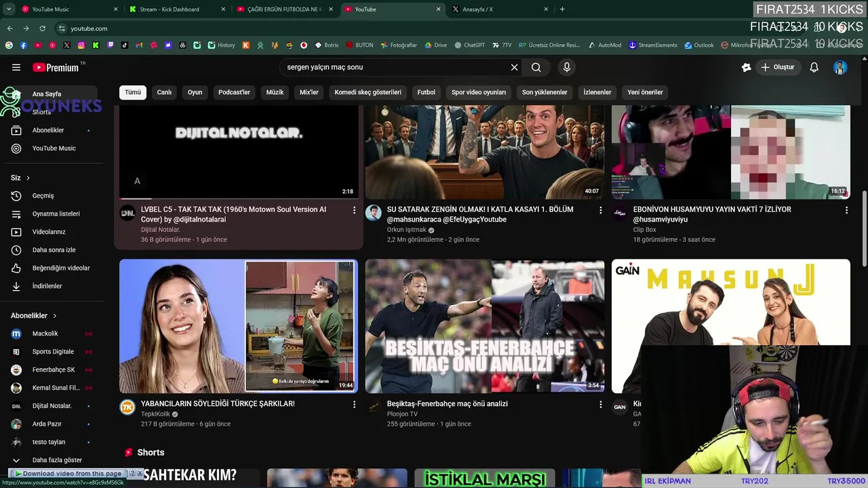Screen dimensions: 868x488
Task: Expand subscriptions with Daha fazla göster
Action: pyautogui.click(x=52, y=460)
